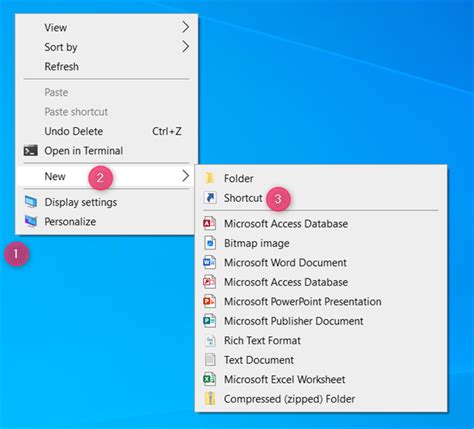474x429 pixels.
Task: Click the Publisher Document icon
Action: (209, 321)
